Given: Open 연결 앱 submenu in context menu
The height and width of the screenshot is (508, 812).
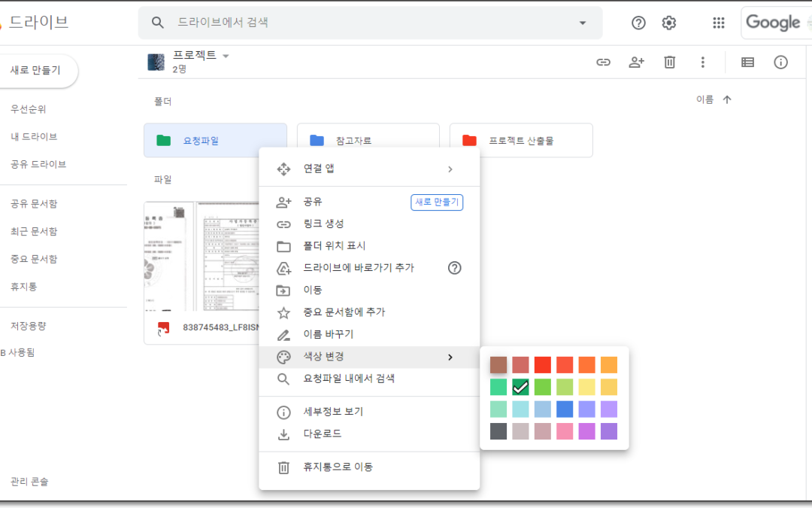Looking at the screenshot, I should click(369, 169).
